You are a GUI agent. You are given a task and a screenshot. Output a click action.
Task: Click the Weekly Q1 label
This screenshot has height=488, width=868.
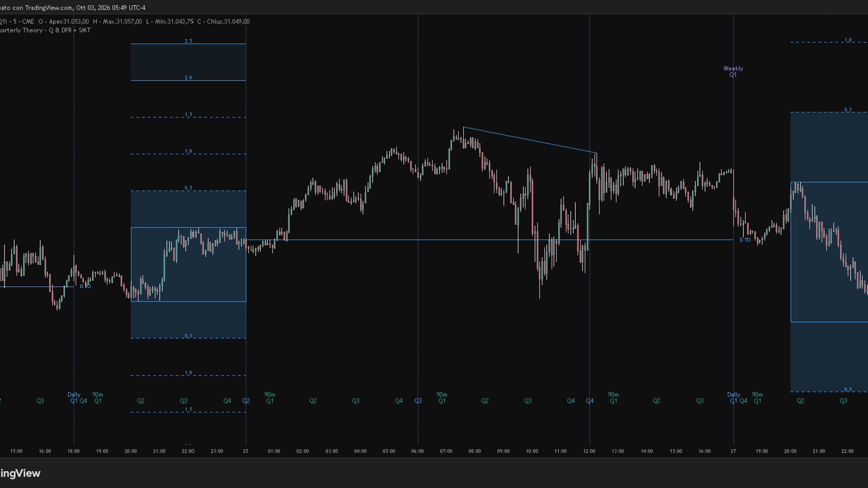(733, 72)
